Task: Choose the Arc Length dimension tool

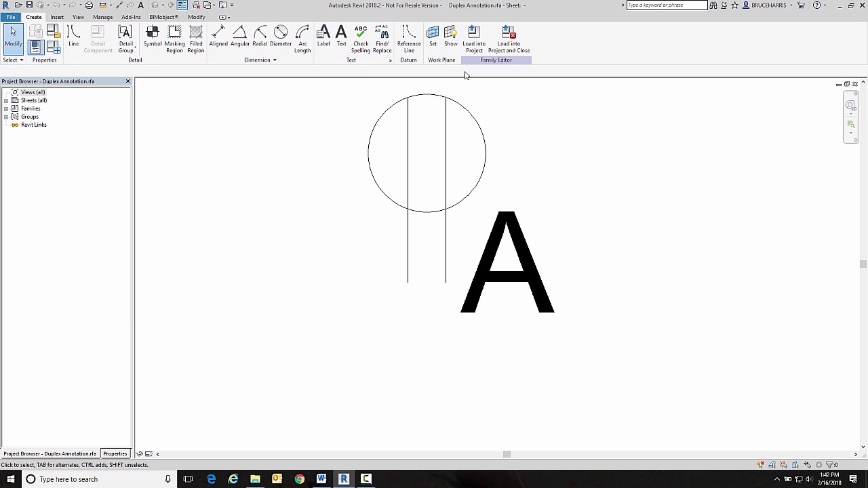Action: pos(302,39)
